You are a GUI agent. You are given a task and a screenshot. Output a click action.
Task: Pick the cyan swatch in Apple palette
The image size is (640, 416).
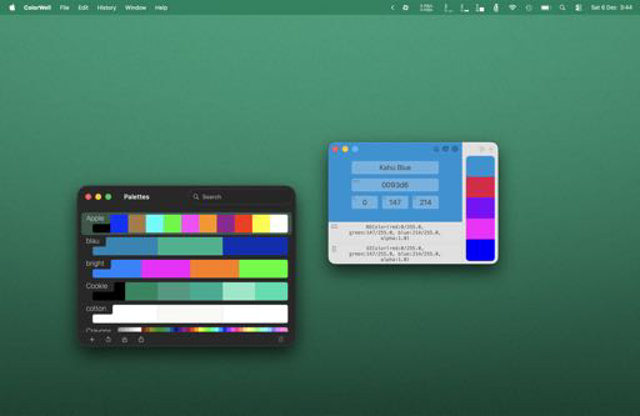(155, 224)
